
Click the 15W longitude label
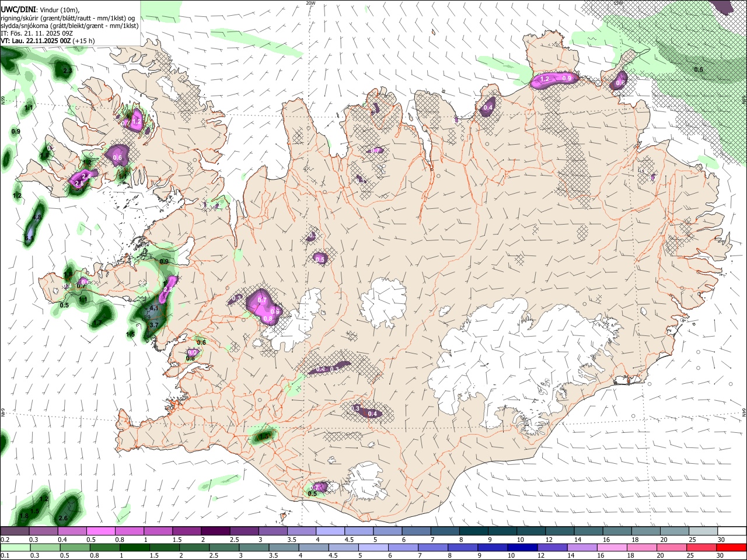point(618,3)
